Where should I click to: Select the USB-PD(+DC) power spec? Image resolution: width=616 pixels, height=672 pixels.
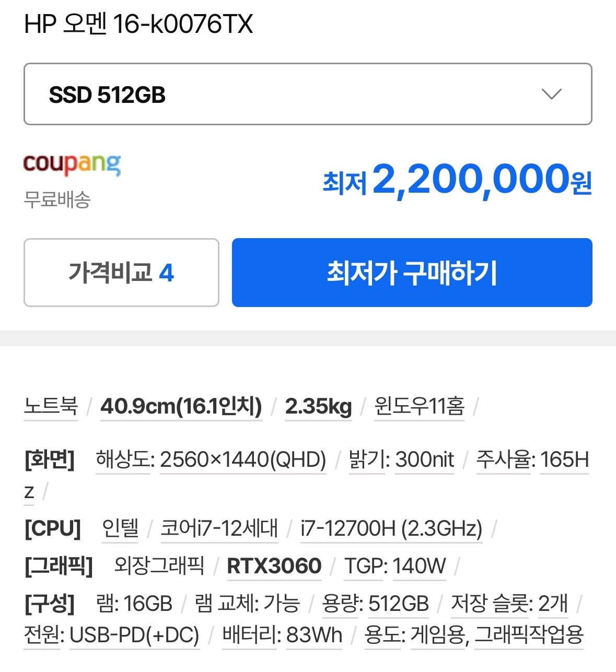click(135, 635)
